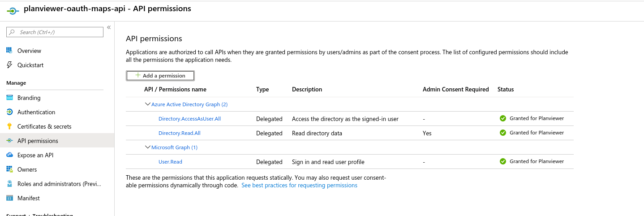This screenshot has width=644, height=216.
Task: Click the Roles and administrators icon
Action: click(9, 184)
